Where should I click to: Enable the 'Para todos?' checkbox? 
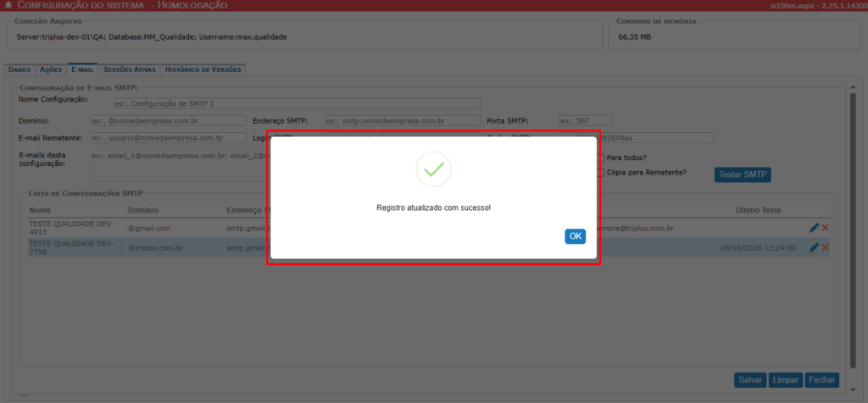pyautogui.click(x=601, y=157)
